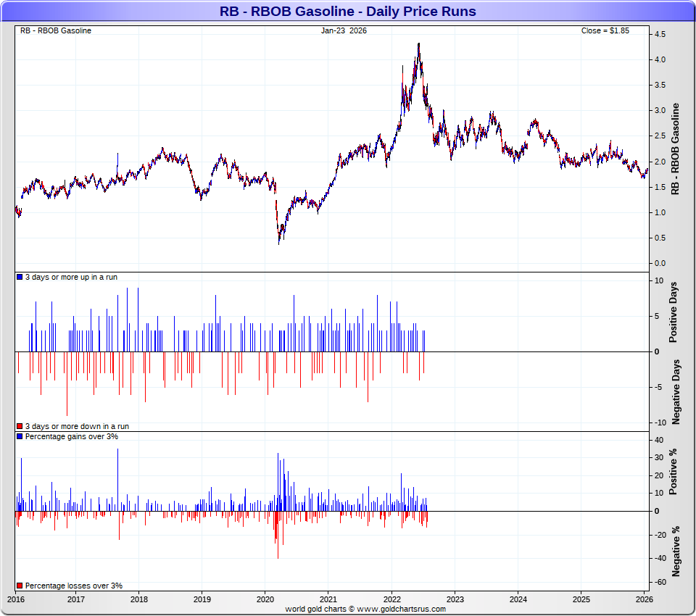Click the '3 days or more down in a run' legend text
This screenshot has width=696, height=616.
pyautogui.click(x=78, y=426)
